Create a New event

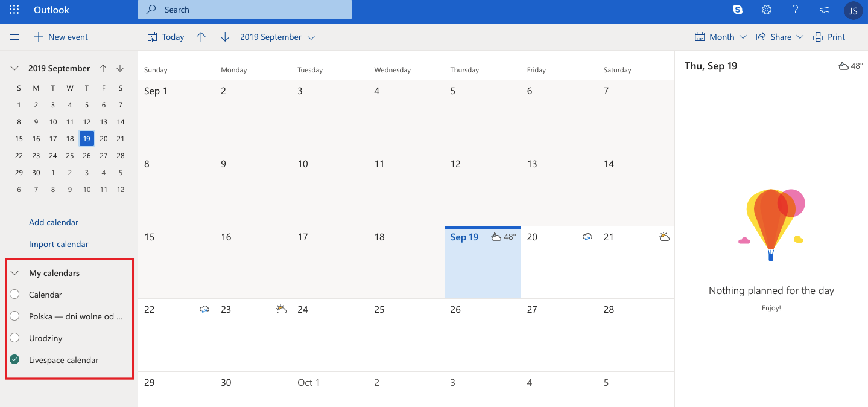pos(60,37)
